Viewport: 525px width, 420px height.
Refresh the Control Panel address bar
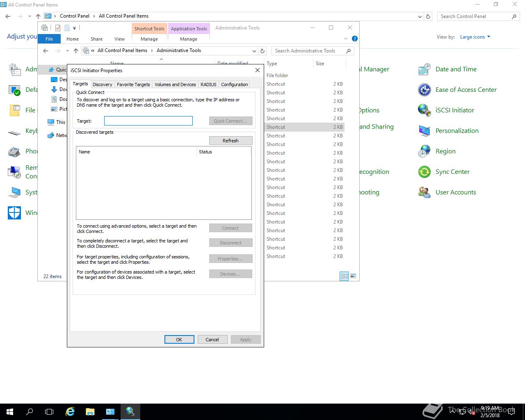(428, 16)
